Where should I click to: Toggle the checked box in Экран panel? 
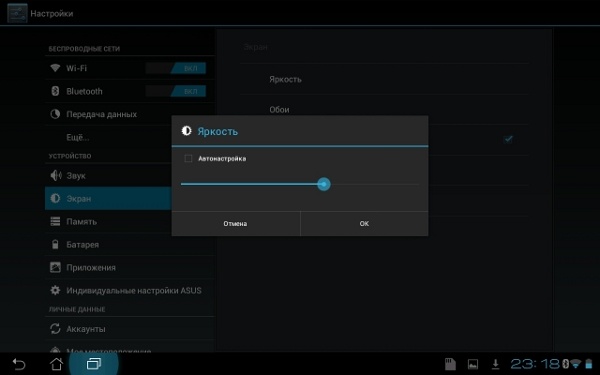[x=509, y=139]
